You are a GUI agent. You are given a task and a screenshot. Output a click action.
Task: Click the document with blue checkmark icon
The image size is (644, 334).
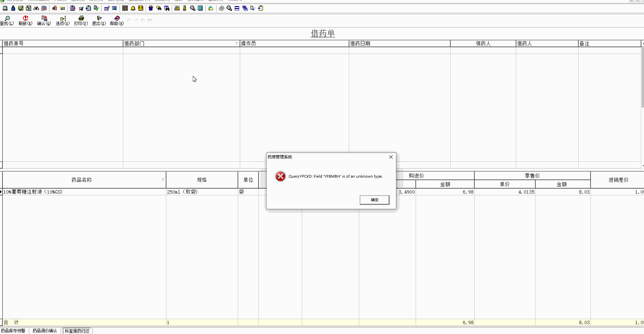pyautogui.click(x=253, y=8)
